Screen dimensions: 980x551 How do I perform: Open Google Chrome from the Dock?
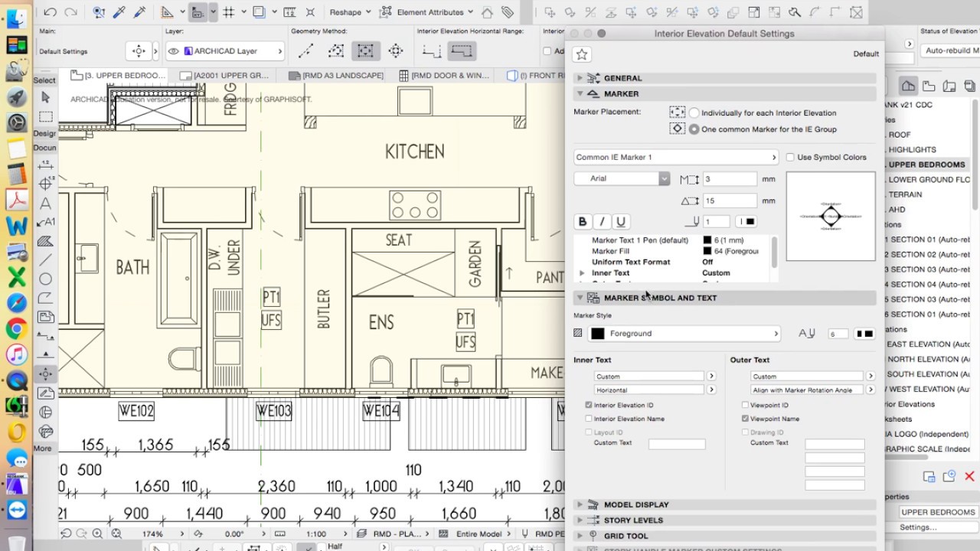16,329
